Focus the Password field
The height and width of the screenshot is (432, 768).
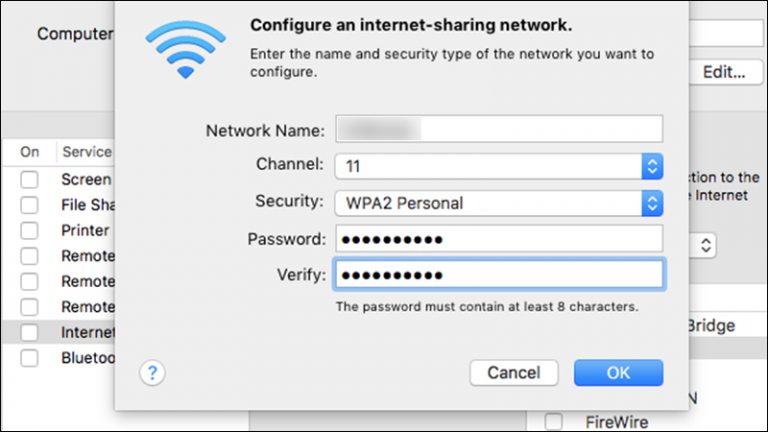498,240
